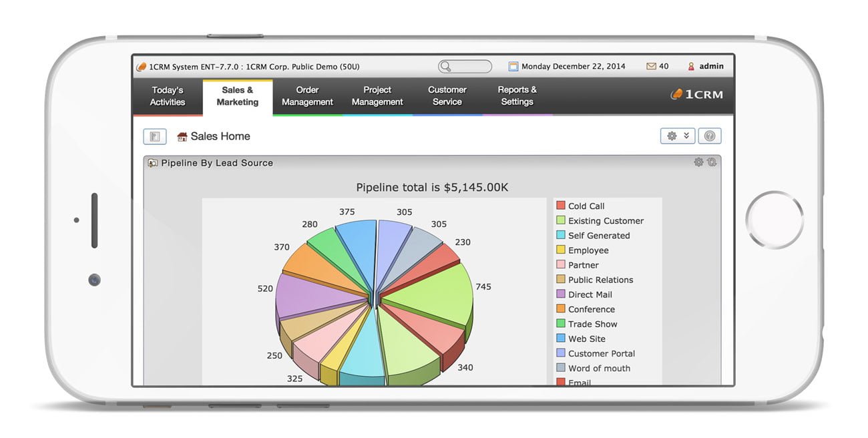Click the 340 value label on chart
Viewport: 868px width, 438px height.
[x=465, y=367]
